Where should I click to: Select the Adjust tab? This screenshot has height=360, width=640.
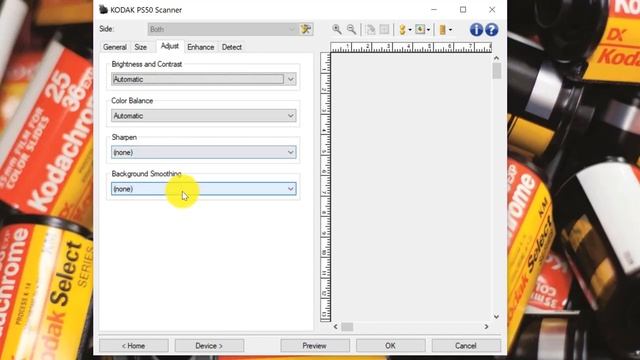[x=170, y=46]
